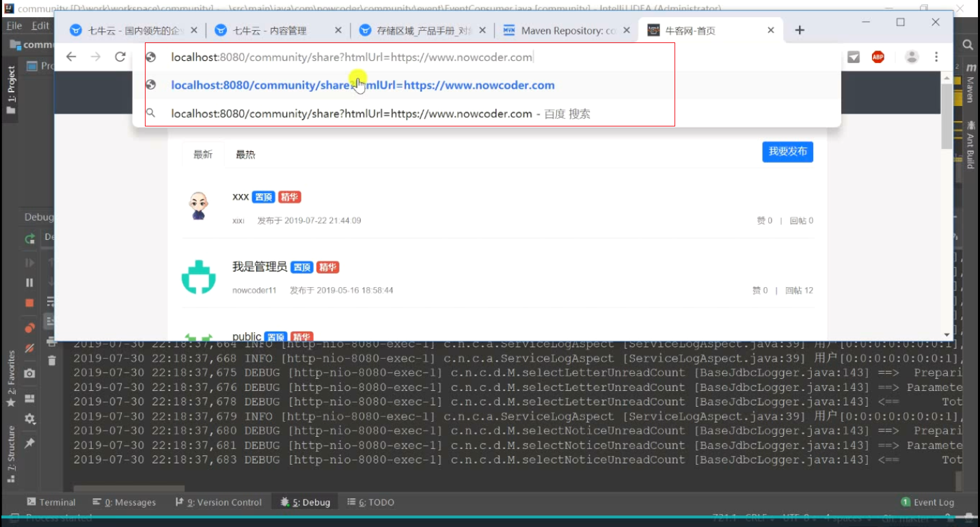Open the AdBlock Plus extension icon
This screenshot has width=980, height=527.
click(878, 57)
